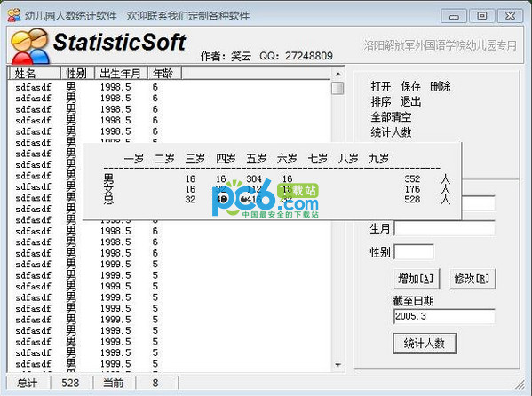Open a file with 打开
The height and width of the screenshot is (396, 532).
[381, 86]
